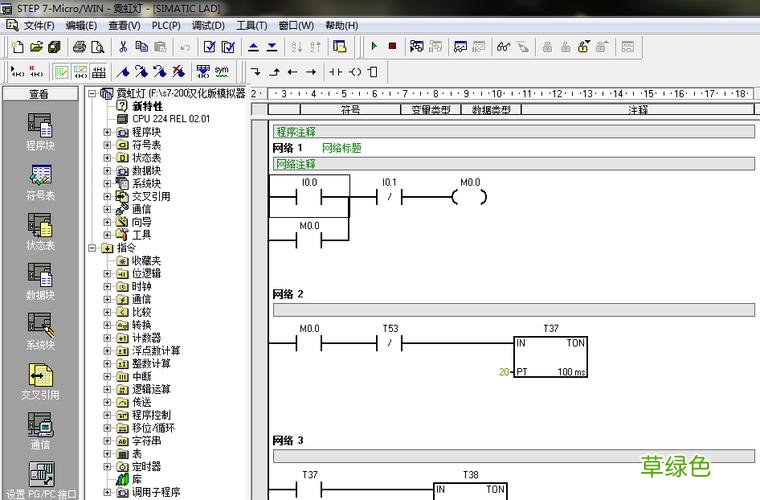Click the options window icon beside the sort buttons
760x500 pixels.
[x=340, y=47]
